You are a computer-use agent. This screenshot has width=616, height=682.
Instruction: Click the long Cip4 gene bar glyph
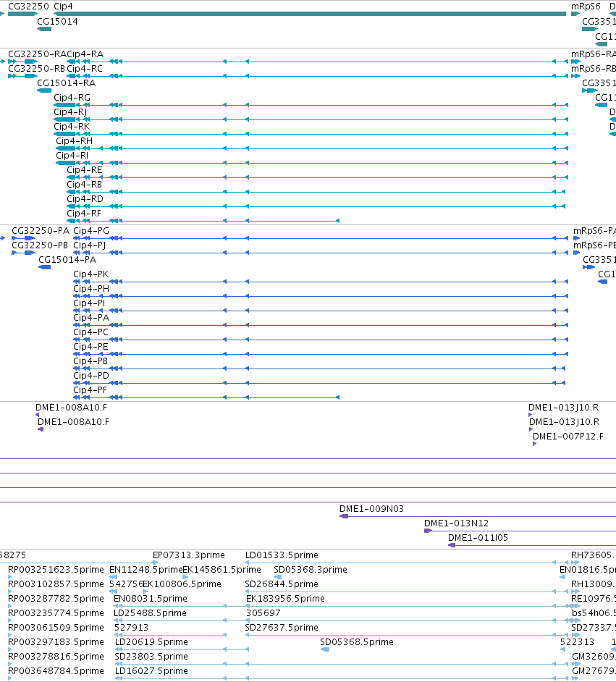click(x=310, y=14)
